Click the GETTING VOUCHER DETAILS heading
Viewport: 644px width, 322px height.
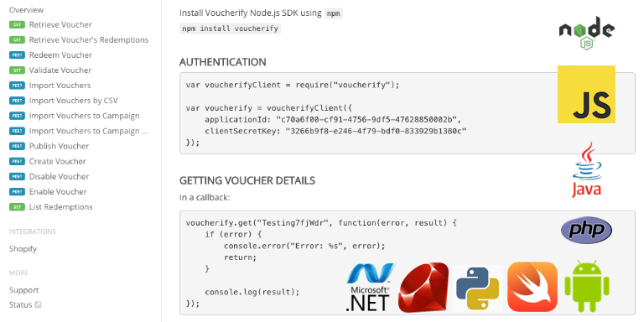pos(247,180)
